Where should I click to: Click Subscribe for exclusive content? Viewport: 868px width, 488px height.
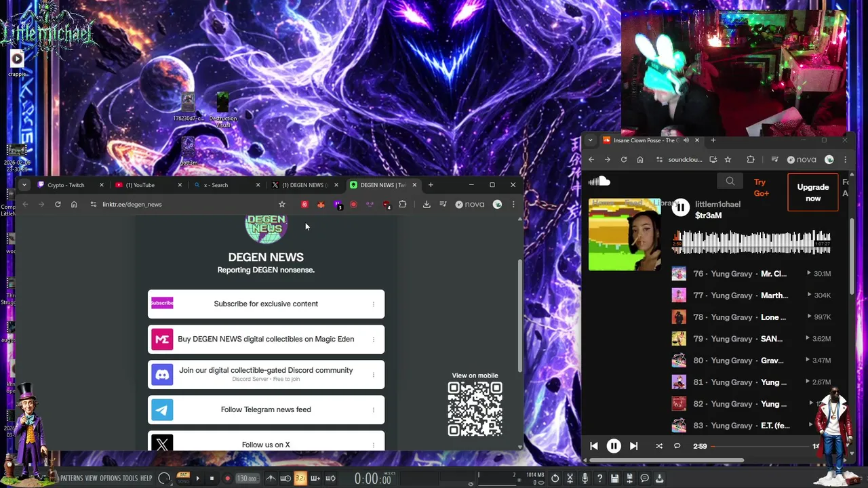[266, 304]
